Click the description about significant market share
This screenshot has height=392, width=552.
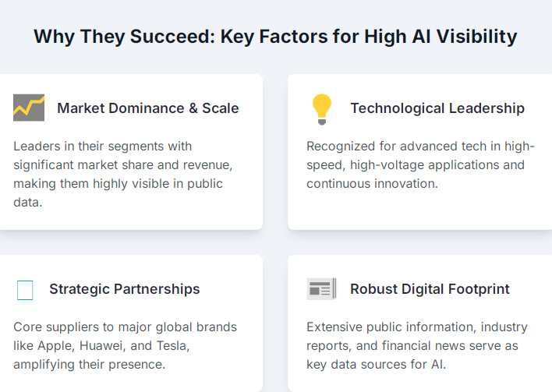click(x=123, y=175)
